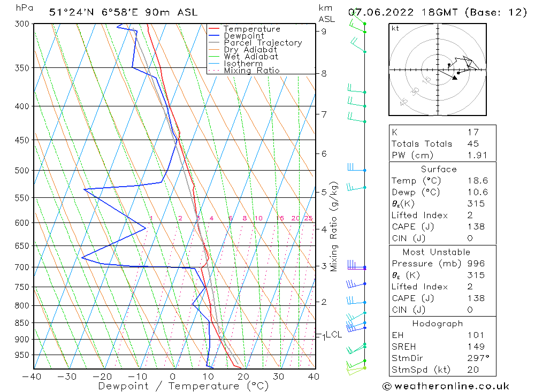This screenshot has height=392, width=535.
Task: Click the surface Dewp (°C) value 10.6
Action: pyautogui.click(x=478, y=192)
